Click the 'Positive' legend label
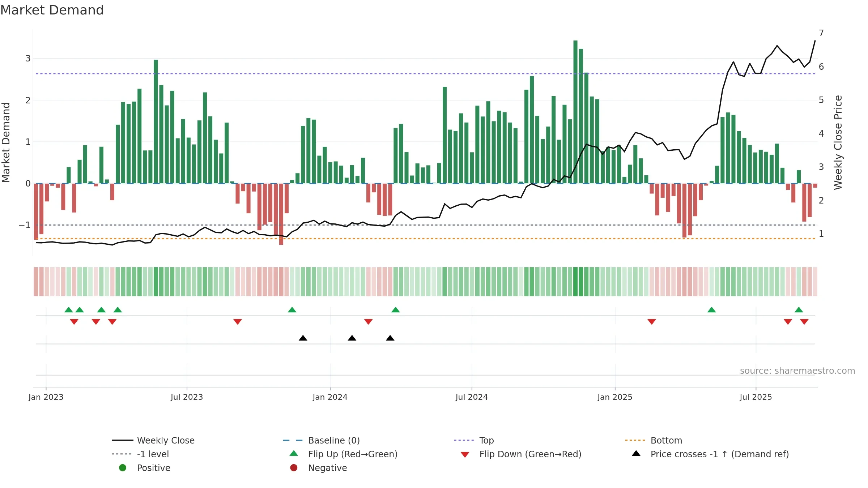The width and height of the screenshot is (868, 488). click(x=154, y=468)
